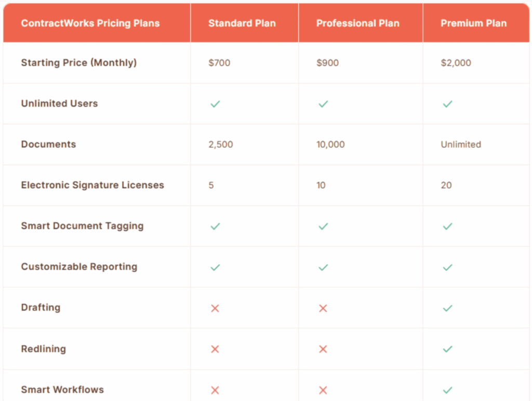Click the Redlining cross icon under Professional Plan
532x401 pixels.
click(323, 349)
